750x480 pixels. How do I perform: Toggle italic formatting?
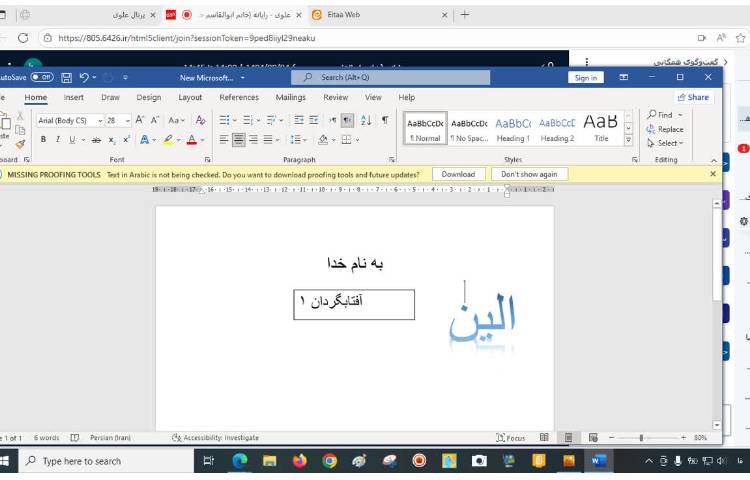tap(57, 140)
